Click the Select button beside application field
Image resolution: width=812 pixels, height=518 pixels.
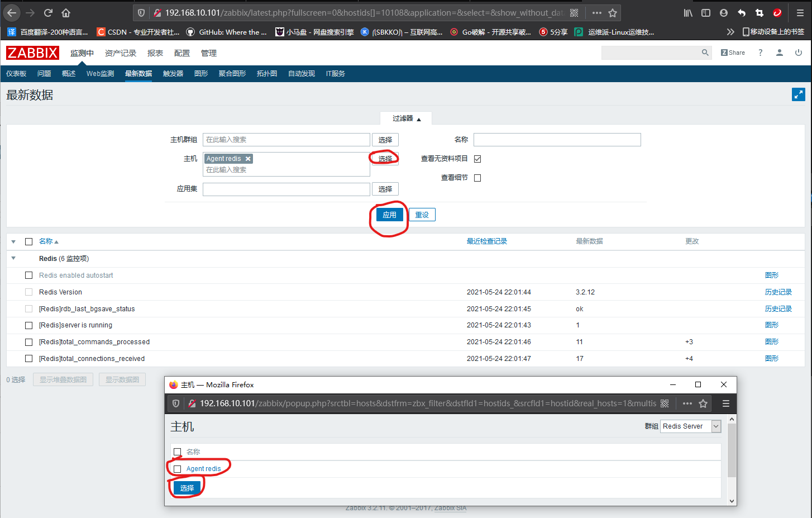tap(385, 189)
